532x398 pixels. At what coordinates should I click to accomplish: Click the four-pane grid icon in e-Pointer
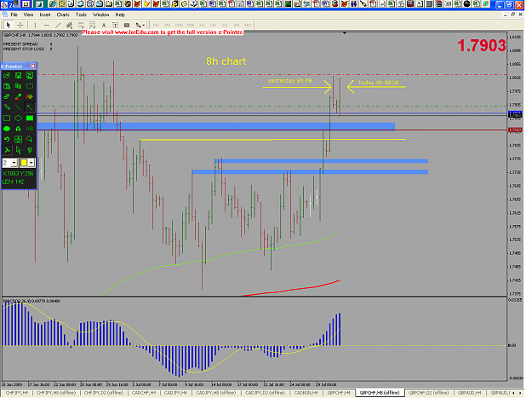coord(19,139)
